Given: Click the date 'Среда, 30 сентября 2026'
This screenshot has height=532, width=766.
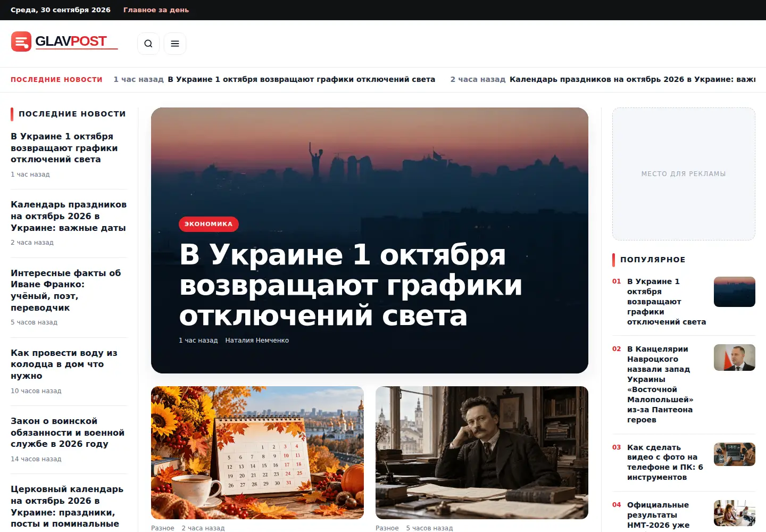Looking at the screenshot, I should coord(61,10).
